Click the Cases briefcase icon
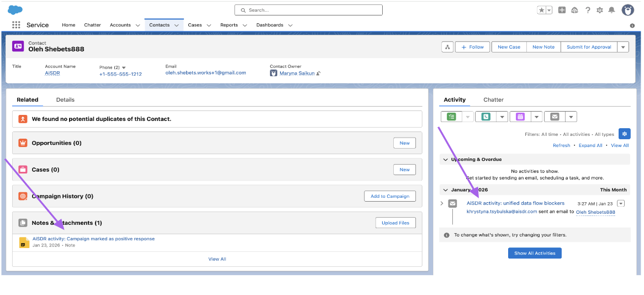644x295 pixels. tap(23, 170)
